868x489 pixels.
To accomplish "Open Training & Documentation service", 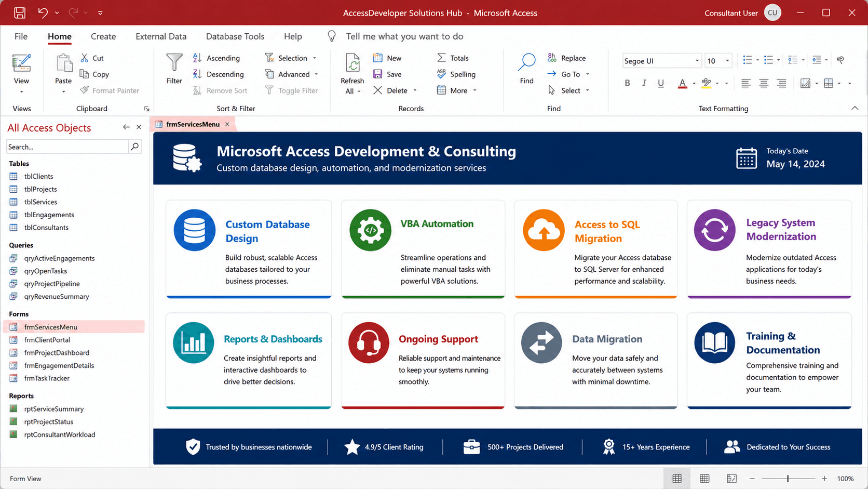I will pyautogui.click(x=769, y=361).
